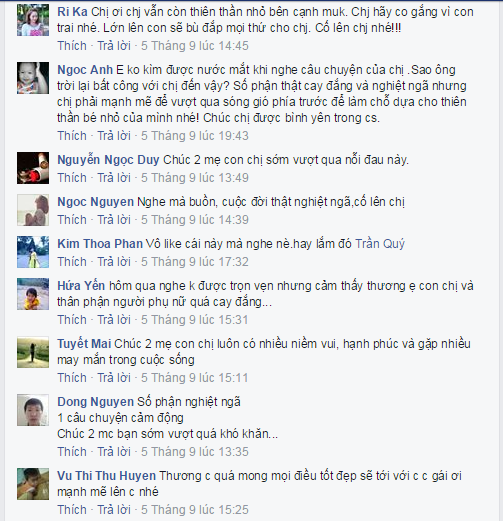Like Ri Ka's comment with Thích
Viewport: 503px width, 521px height.
(72, 46)
